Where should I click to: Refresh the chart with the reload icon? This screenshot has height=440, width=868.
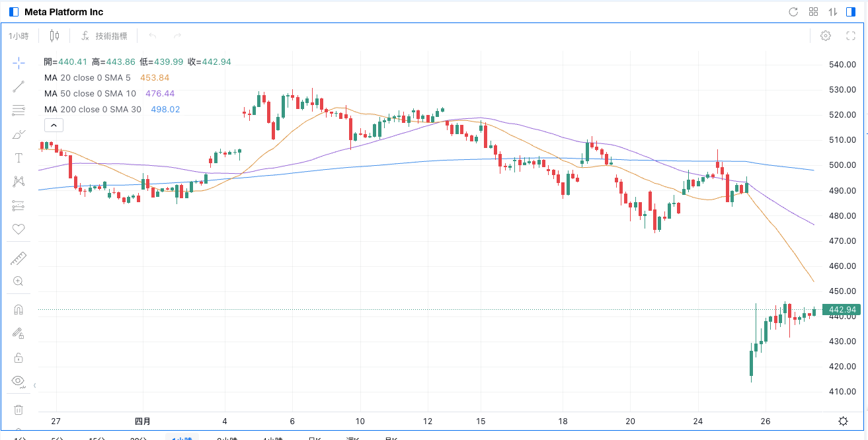click(x=794, y=12)
